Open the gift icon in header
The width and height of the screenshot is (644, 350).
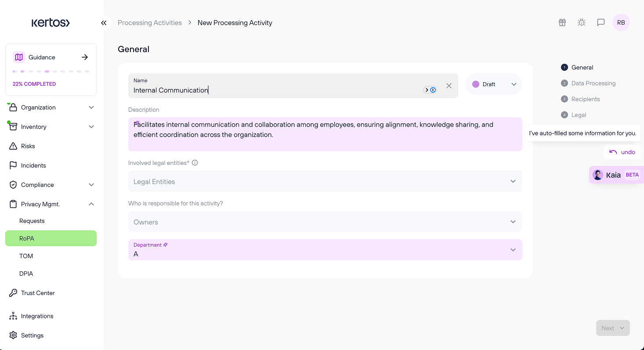(x=562, y=22)
